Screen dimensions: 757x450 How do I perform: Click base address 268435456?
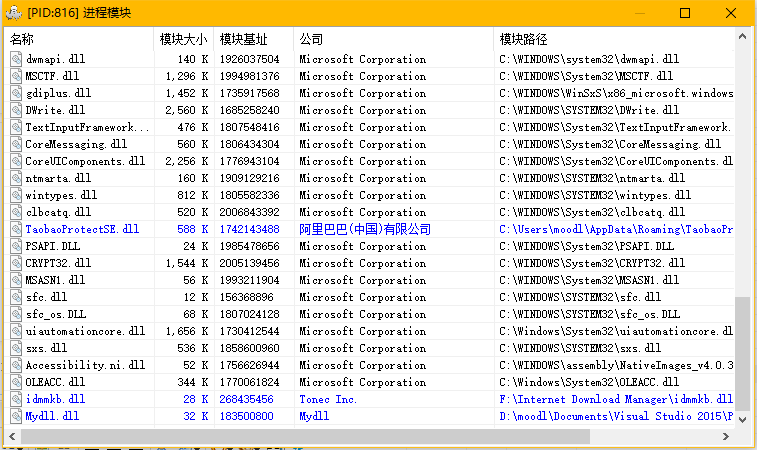click(x=246, y=399)
